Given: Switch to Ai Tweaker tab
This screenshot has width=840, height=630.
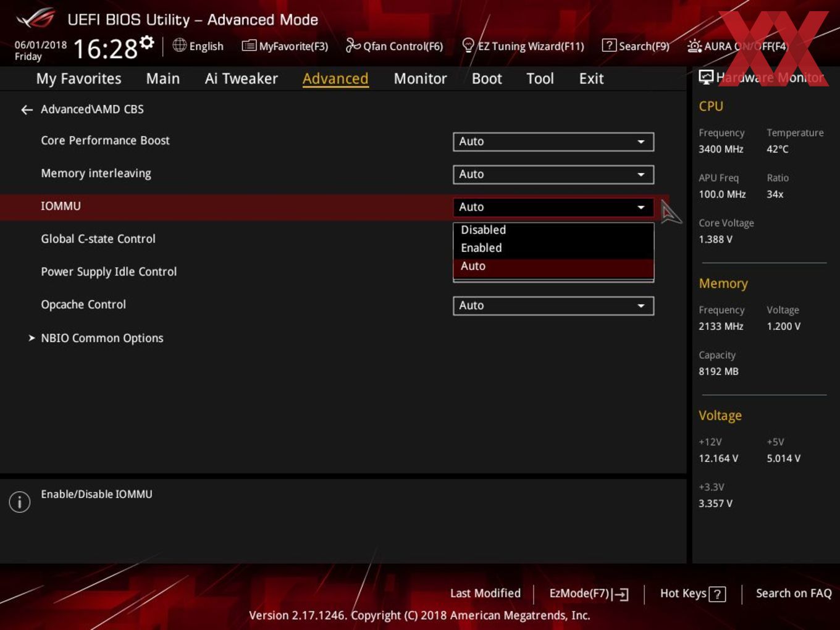Looking at the screenshot, I should 241,78.
